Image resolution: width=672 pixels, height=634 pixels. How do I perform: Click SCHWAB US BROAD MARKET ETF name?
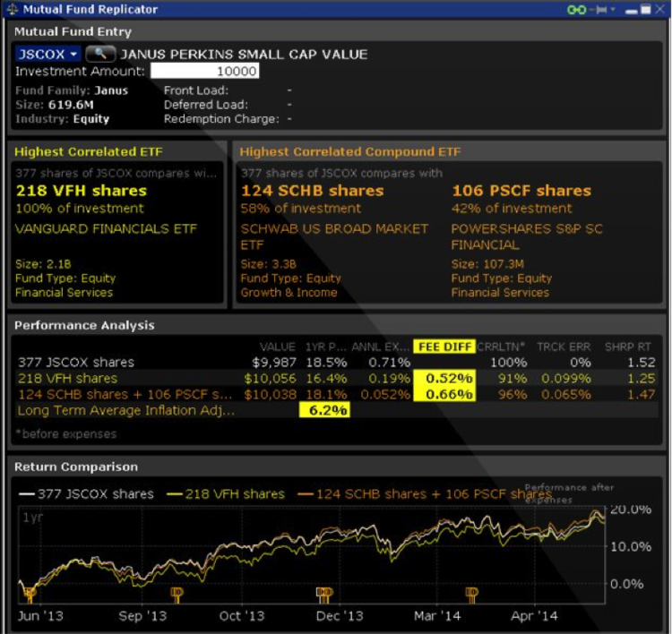pyautogui.click(x=334, y=236)
